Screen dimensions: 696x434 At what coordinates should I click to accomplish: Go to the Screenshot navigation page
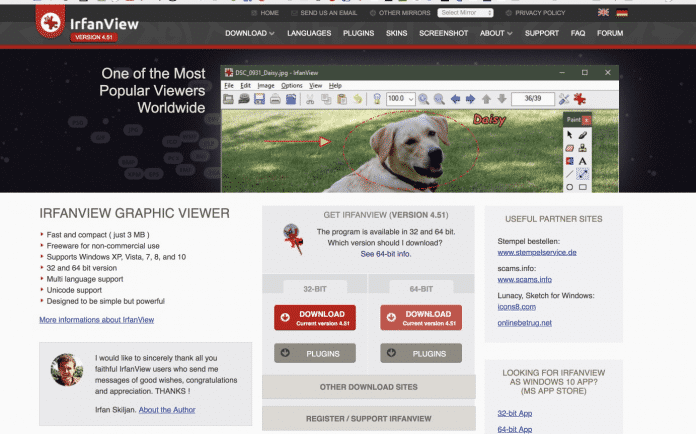(442, 33)
